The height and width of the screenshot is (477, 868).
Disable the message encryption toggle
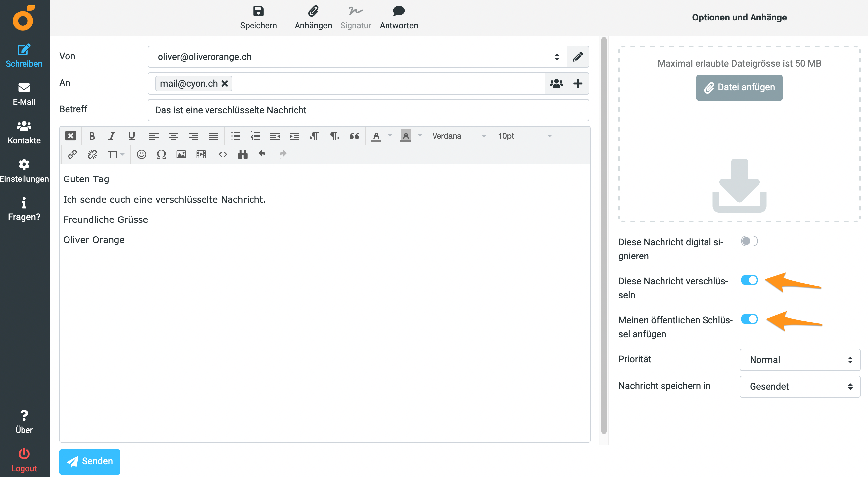click(x=749, y=280)
